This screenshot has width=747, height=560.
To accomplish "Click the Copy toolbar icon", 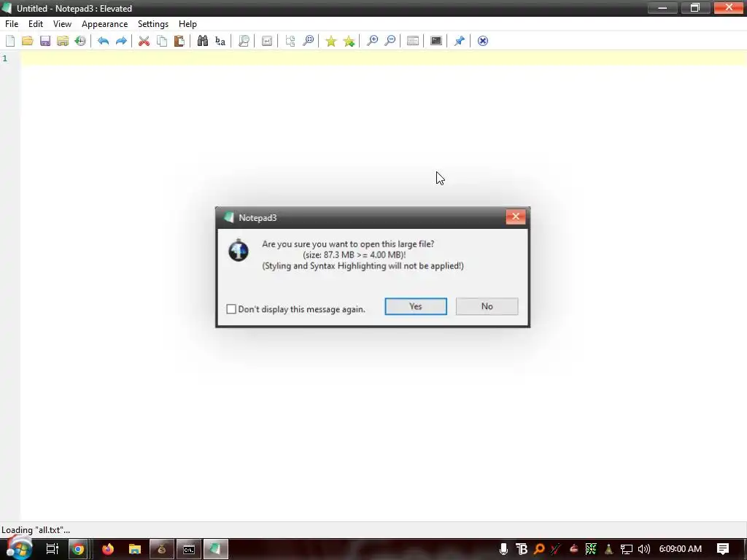I will (162, 41).
